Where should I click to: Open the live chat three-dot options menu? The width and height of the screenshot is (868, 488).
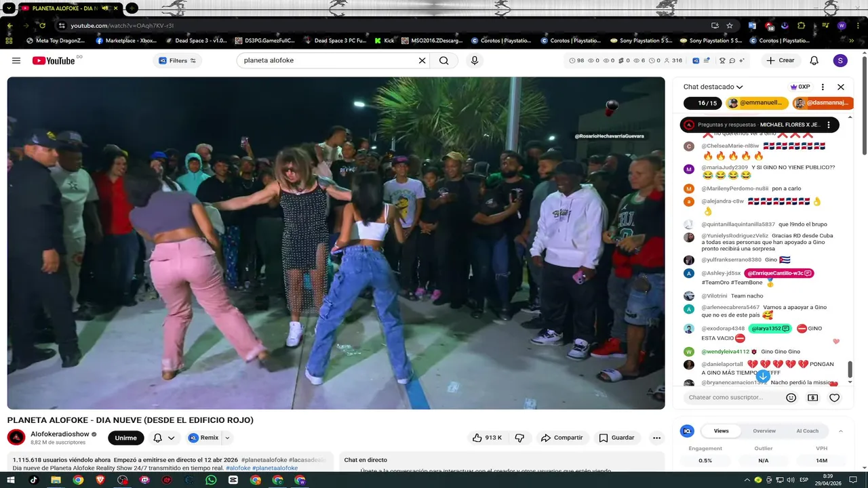823,87
